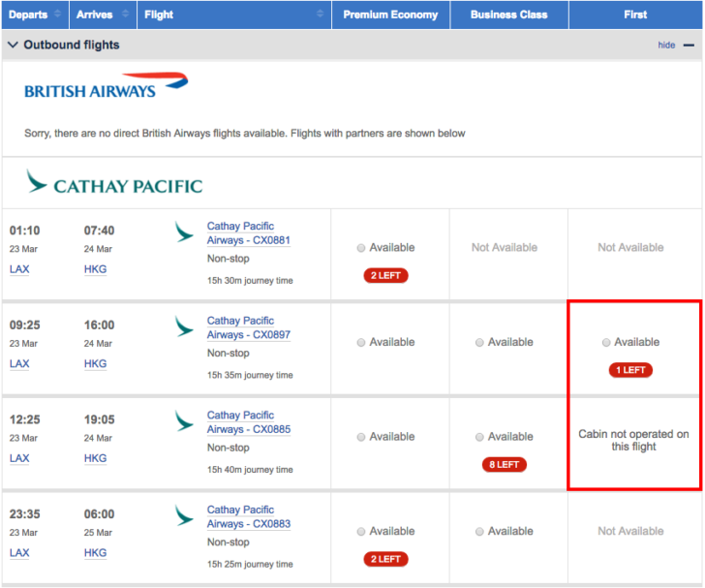Viewport: 705px width, 588px height.
Task: Click the First column header
Action: coord(635,15)
